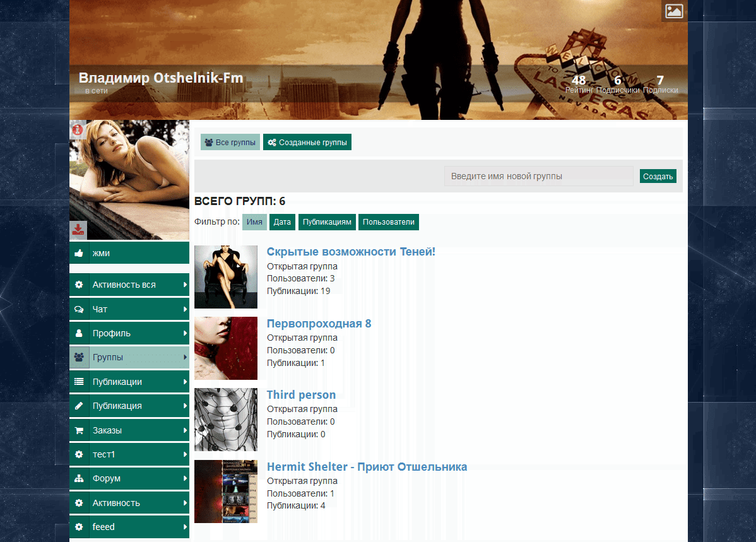Viewport: 756px width, 542px height.
Task: Click the sitemap icon beside Форум
Action: (x=79, y=478)
